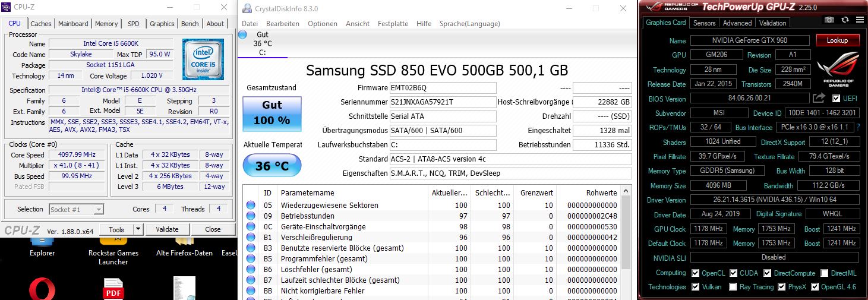Open the Opera browser desktop icon

click(x=42, y=290)
